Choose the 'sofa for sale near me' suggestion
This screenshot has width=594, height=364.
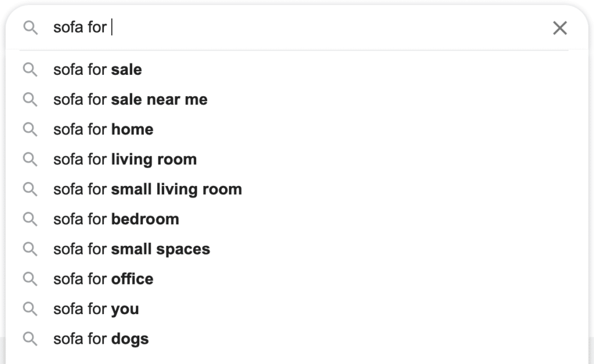[129, 99]
